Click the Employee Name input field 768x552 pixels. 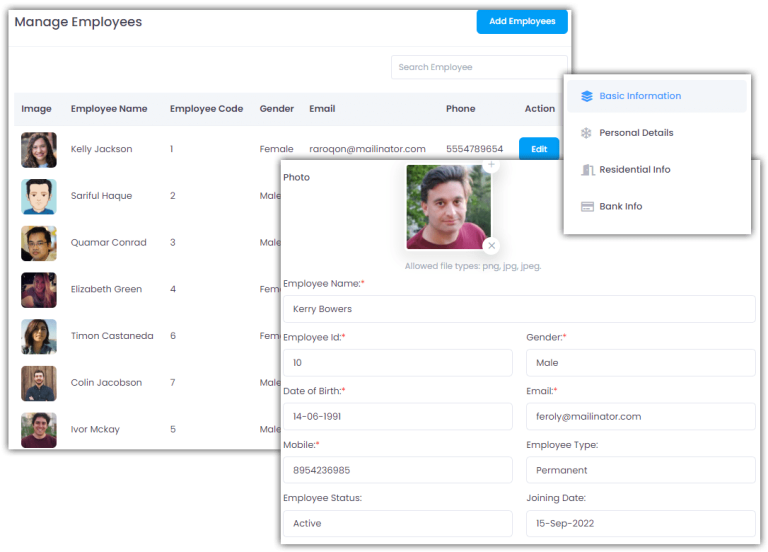tap(518, 309)
